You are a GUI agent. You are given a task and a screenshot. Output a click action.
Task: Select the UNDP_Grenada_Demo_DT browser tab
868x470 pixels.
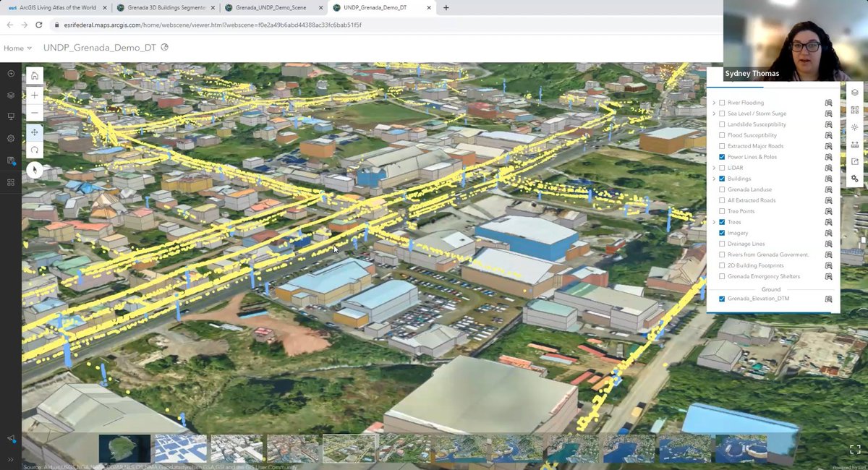click(x=382, y=8)
